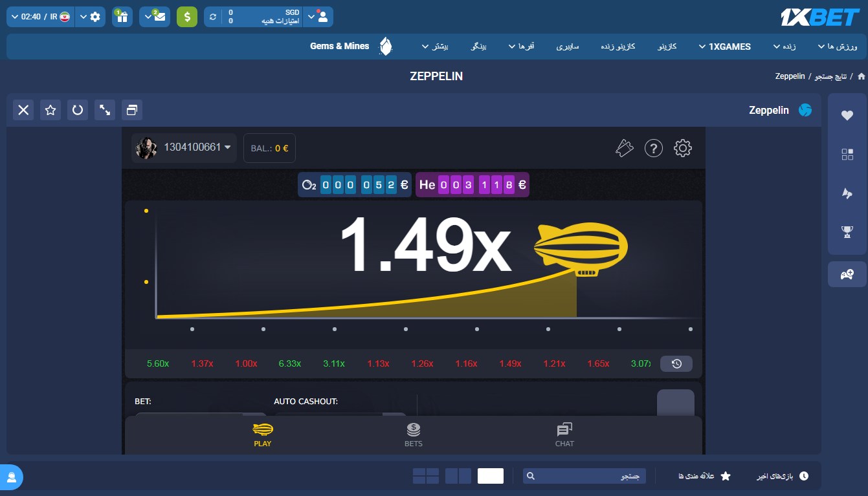
Task: Click the yellow zeppelin airship
Action: (581, 249)
